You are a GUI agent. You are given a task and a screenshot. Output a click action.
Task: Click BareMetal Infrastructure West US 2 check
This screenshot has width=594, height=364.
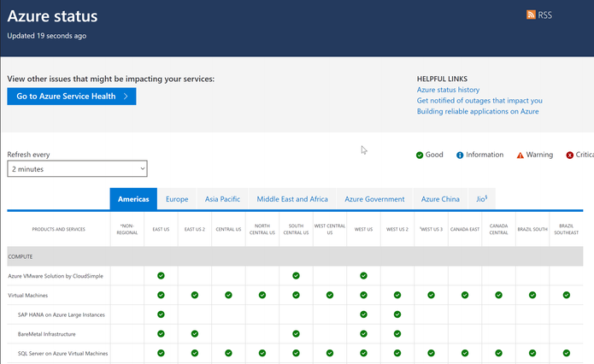pos(397,334)
